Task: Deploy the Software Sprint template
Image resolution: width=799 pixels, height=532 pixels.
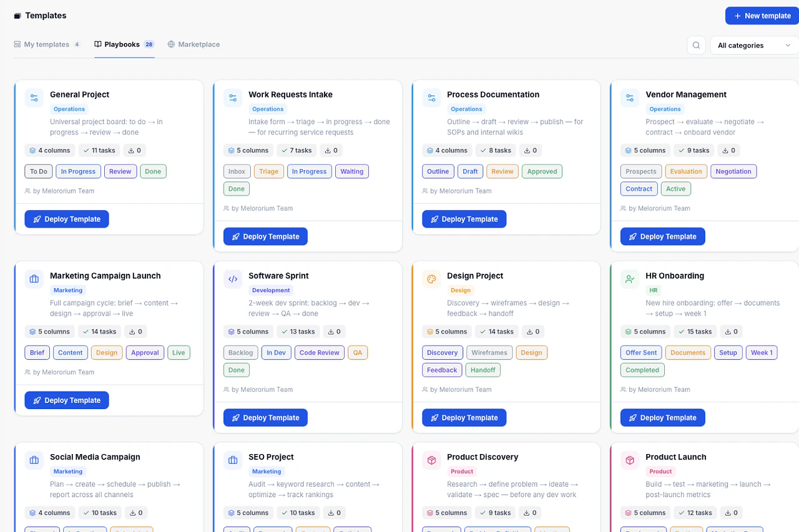Action: tap(265, 418)
